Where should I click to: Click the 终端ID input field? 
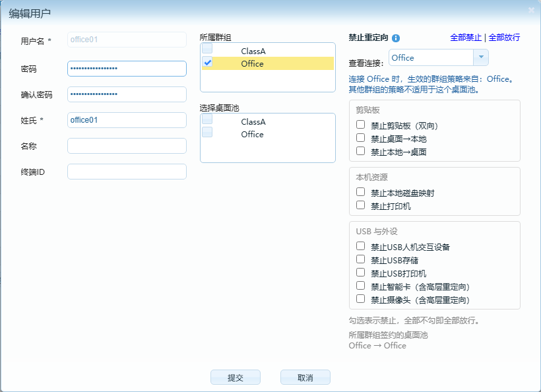(x=127, y=172)
